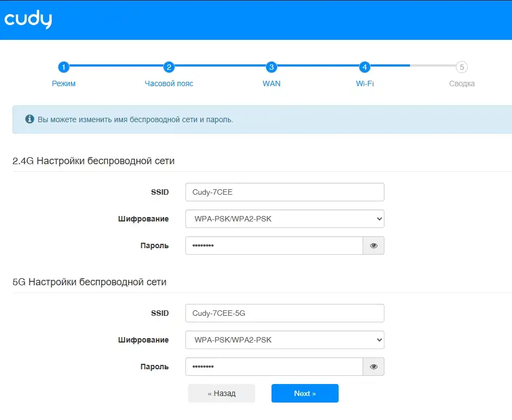Image resolution: width=512 pixels, height=420 pixels.
Task: Click the step circle numbered 4
Action: [x=365, y=67]
